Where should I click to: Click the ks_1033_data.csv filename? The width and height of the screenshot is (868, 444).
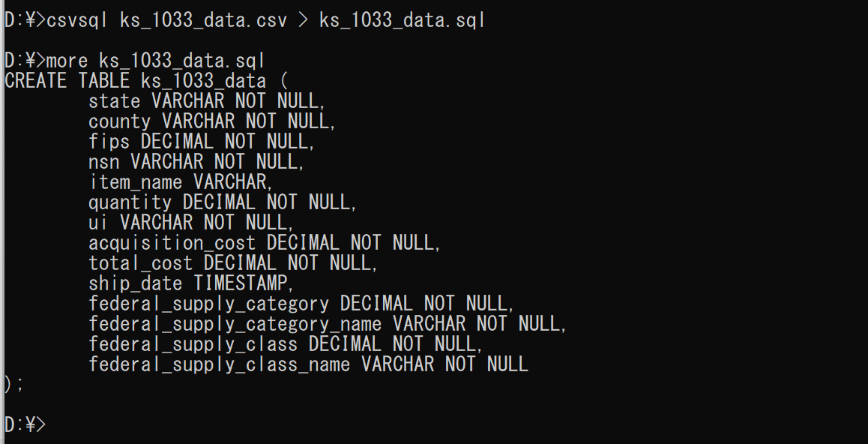click(x=203, y=20)
